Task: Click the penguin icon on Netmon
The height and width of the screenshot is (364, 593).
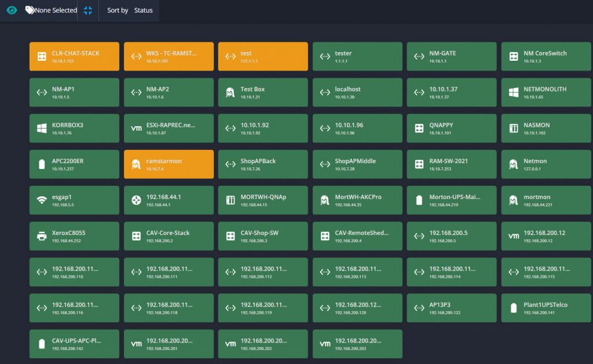Action: click(x=514, y=164)
